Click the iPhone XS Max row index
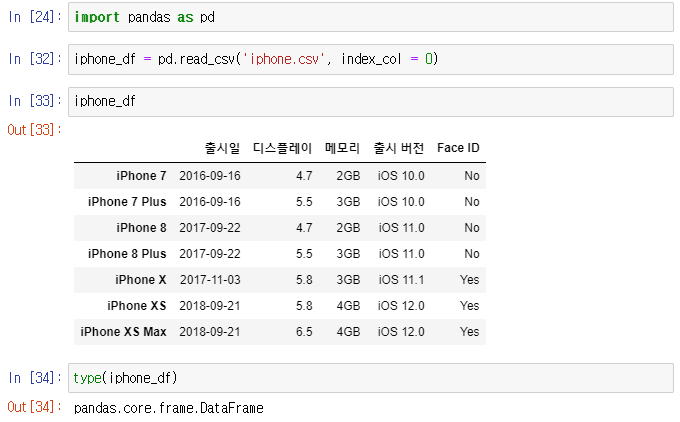The height and width of the screenshot is (422, 680). (124, 332)
